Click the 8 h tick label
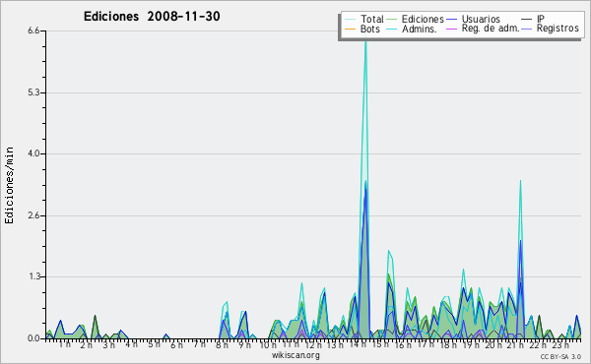Image resolution: width=591 pixels, height=364 pixels. point(222,344)
